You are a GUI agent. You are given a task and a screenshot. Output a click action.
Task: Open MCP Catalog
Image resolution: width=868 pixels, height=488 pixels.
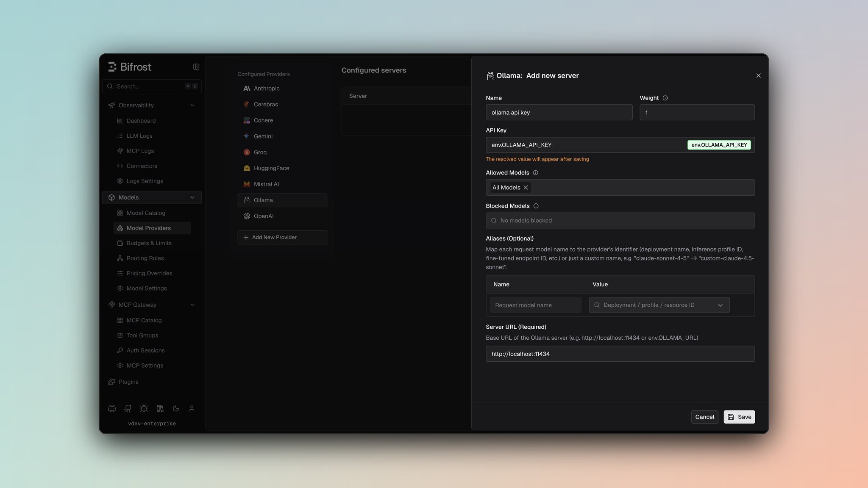152,320
